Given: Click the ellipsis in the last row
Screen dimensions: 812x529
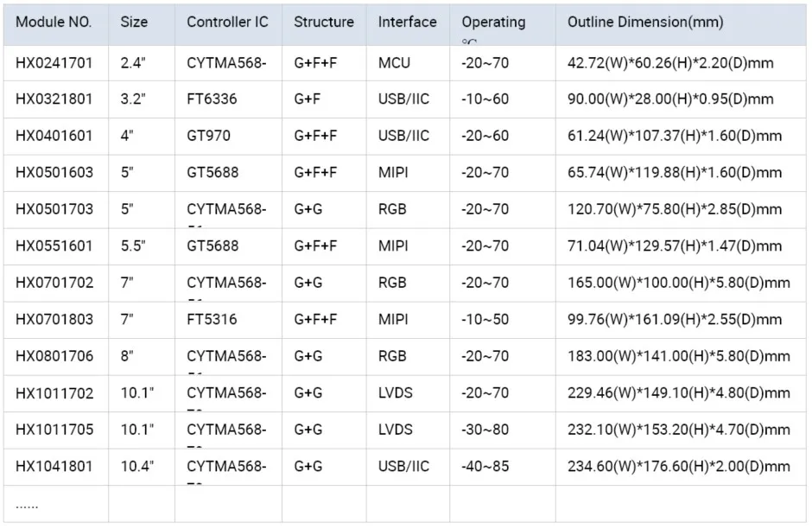Looking at the screenshot, I should [27, 505].
